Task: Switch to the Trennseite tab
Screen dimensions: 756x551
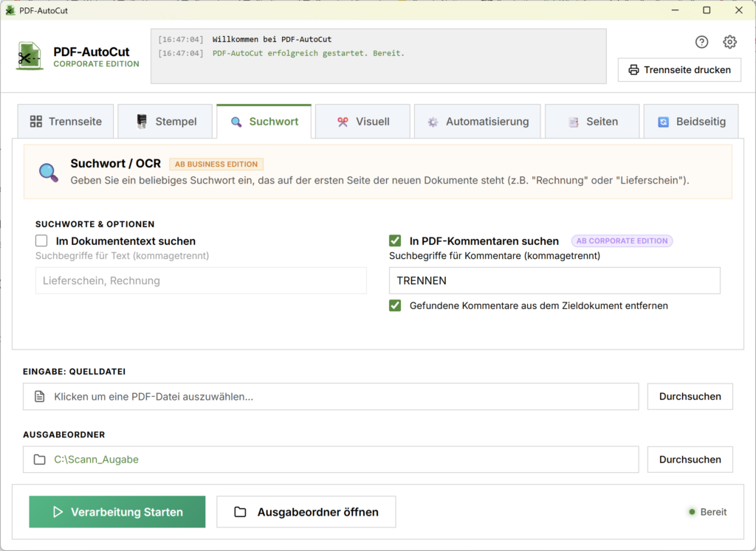Action: click(66, 122)
